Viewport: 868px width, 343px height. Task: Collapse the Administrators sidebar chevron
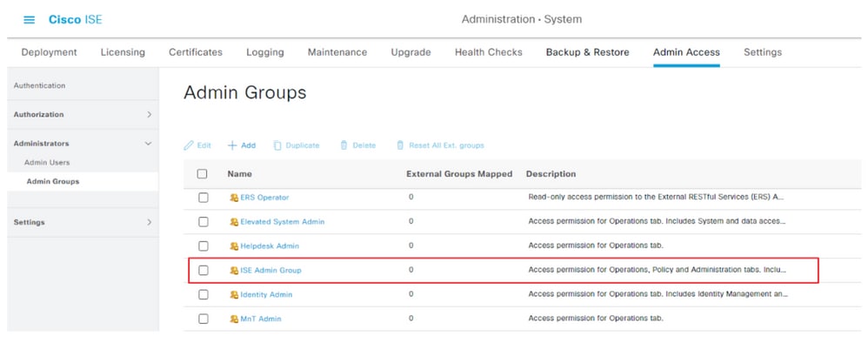pos(148,144)
